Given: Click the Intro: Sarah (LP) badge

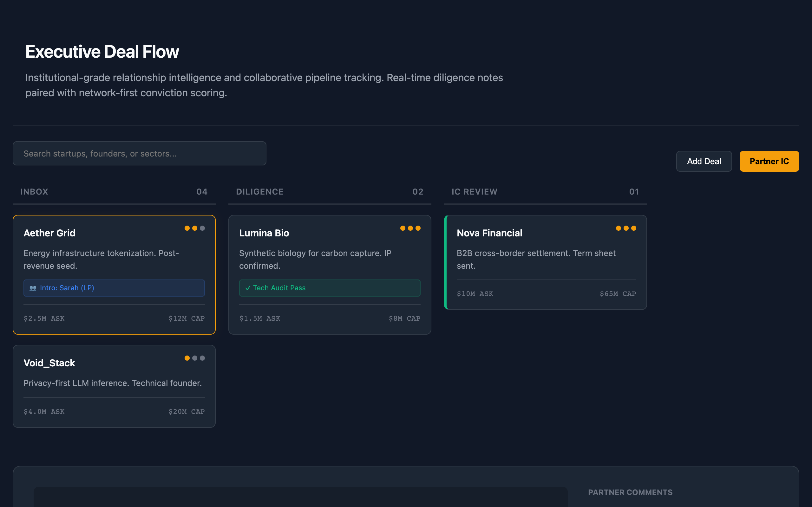Looking at the screenshot, I should [x=114, y=288].
